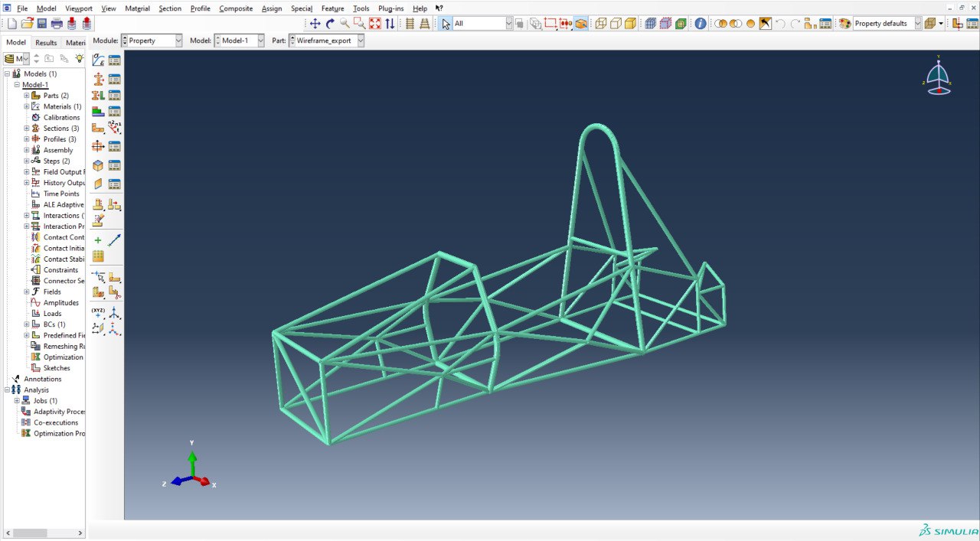Click the Create Section tool icon

pos(98,79)
